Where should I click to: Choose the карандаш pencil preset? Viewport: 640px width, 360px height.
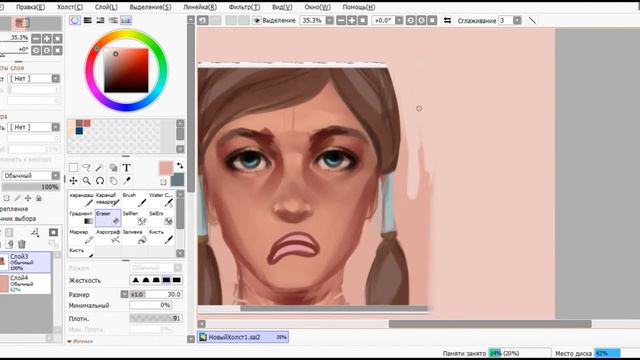(81, 200)
